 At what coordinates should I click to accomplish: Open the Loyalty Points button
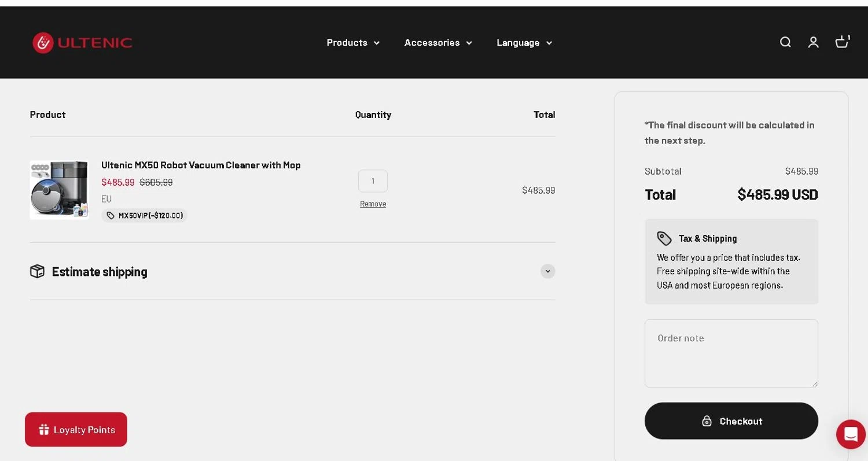coord(76,429)
